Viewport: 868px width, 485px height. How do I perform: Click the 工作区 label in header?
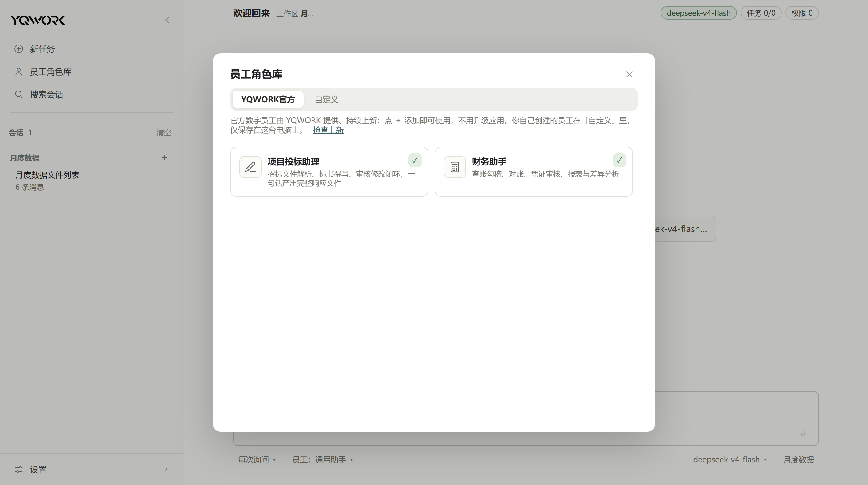tap(287, 14)
